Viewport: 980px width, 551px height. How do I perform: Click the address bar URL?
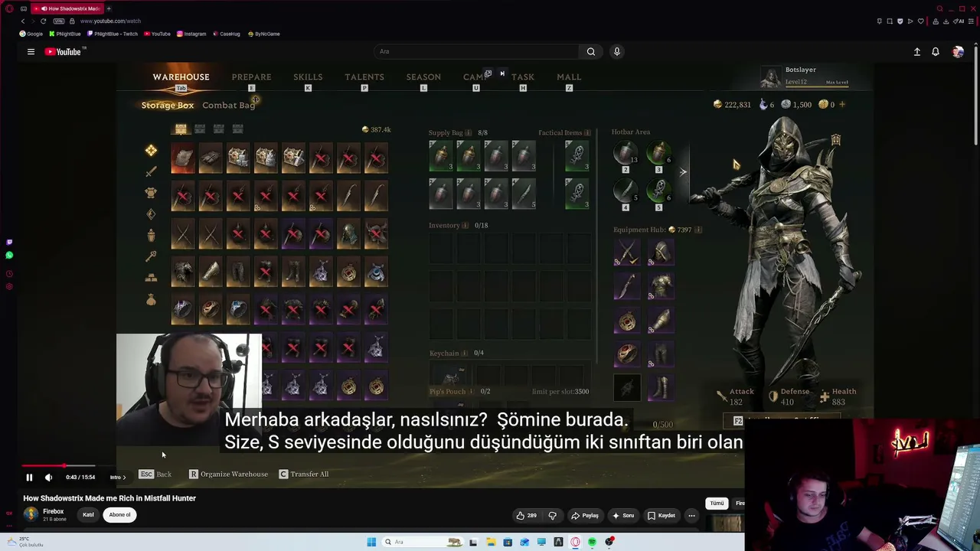point(109,21)
